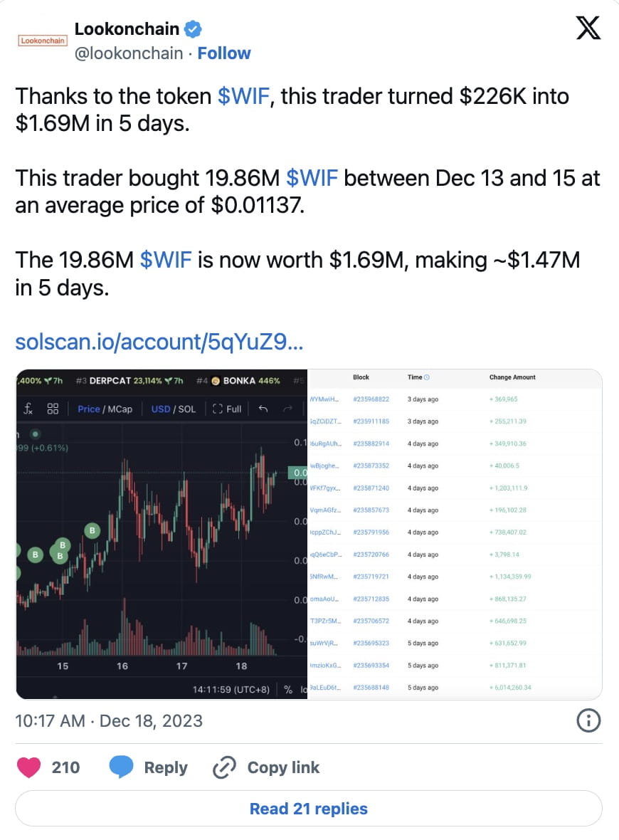The width and height of the screenshot is (619, 840).
Task: Click the more options info icon on the tweet
Action: (x=588, y=720)
